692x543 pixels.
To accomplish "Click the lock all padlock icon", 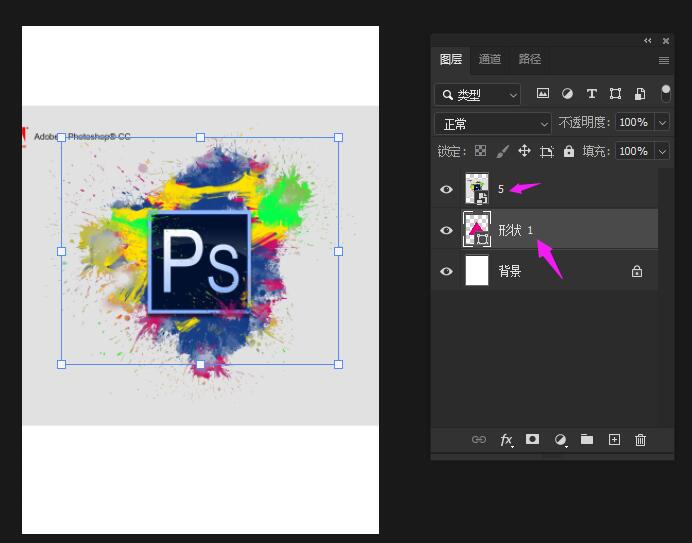I will pos(569,151).
